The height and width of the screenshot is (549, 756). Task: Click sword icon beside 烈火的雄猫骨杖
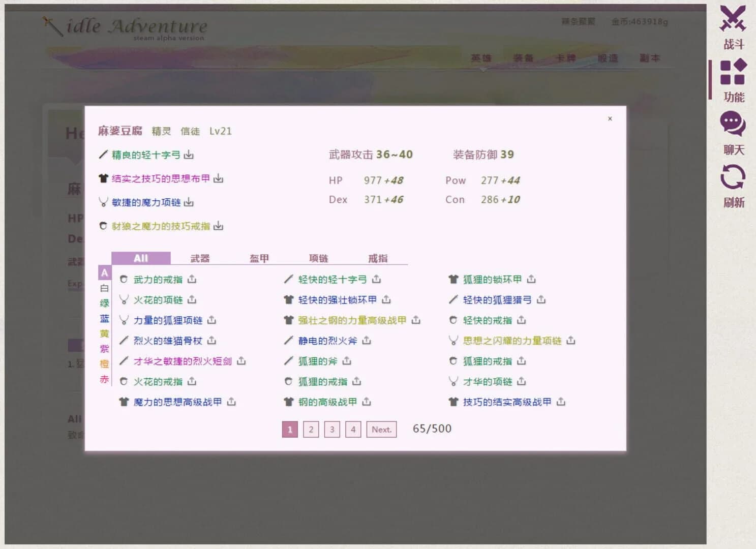[124, 341]
